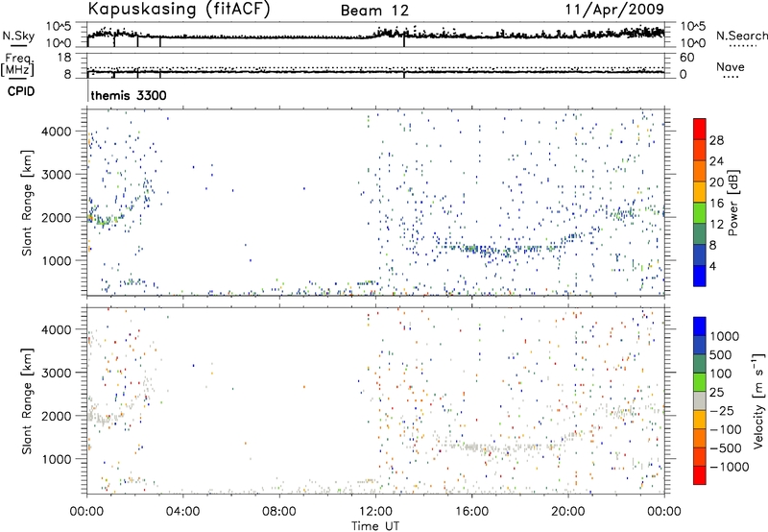Select the bright blue Velocity segment above 1000

700,326
